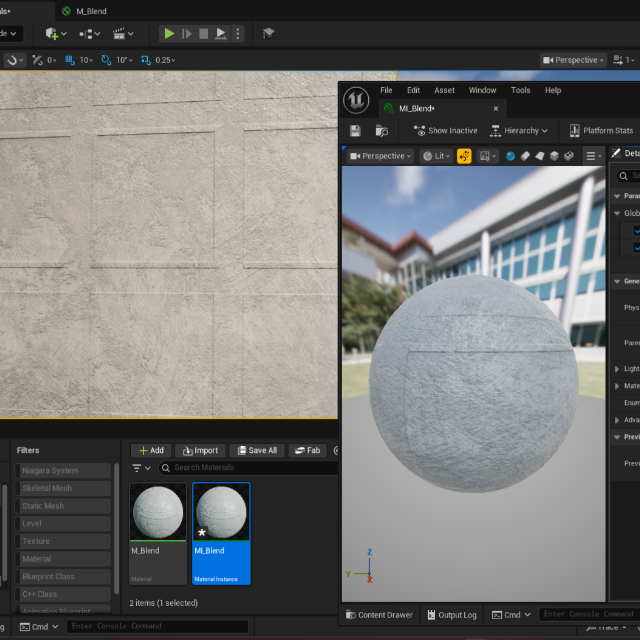
Task: Click the Search Materials field
Action: pyautogui.click(x=249, y=468)
